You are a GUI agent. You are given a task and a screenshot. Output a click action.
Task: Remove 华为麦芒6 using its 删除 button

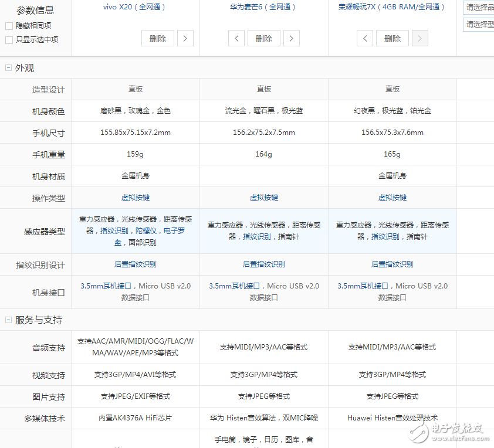(263, 38)
